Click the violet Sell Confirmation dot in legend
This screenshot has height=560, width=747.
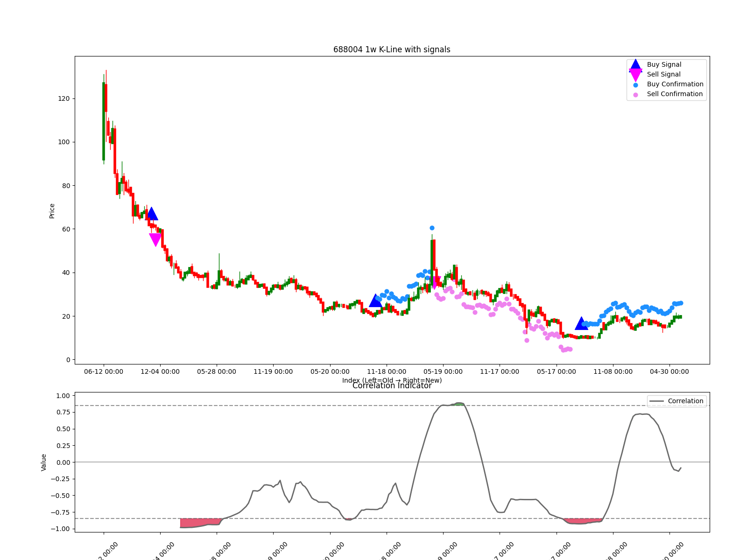tap(635, 95)
